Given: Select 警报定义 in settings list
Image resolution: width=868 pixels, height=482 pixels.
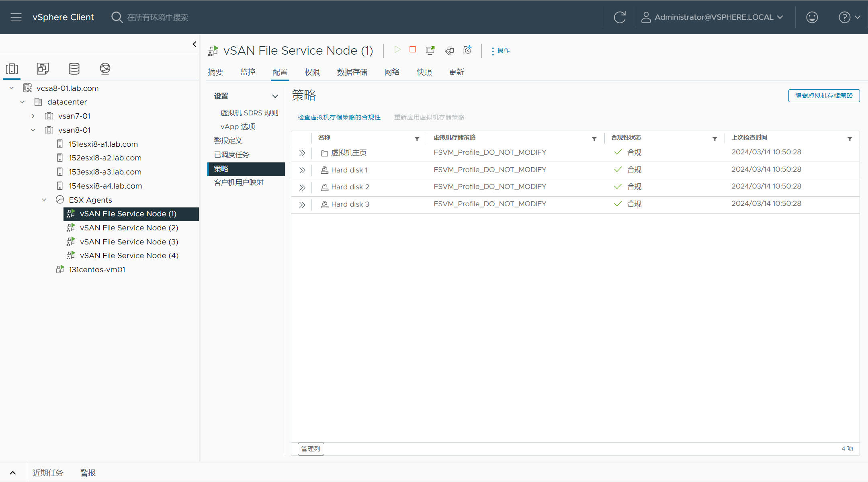Looking at the screenshot, I should pos(228,141).
